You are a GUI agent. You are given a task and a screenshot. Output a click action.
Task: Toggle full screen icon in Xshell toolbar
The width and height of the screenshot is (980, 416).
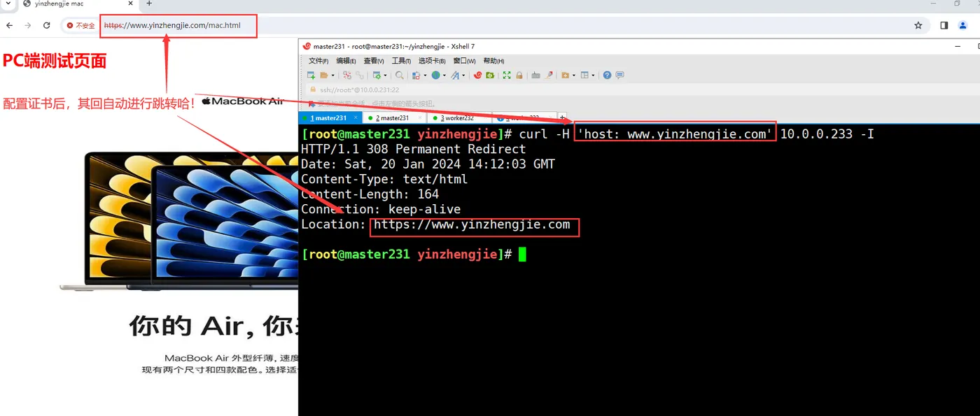tap(507, 76)
